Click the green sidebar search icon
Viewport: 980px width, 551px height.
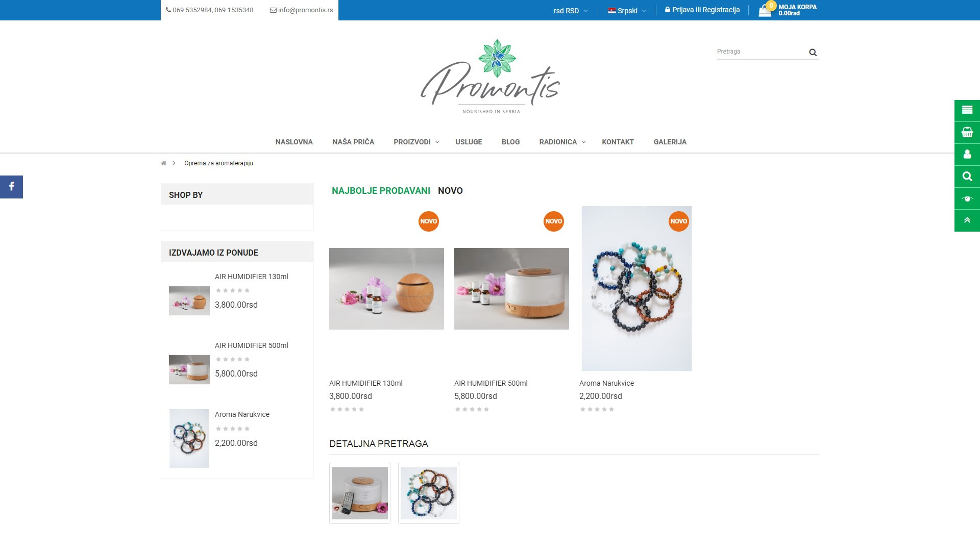point(967,177)
